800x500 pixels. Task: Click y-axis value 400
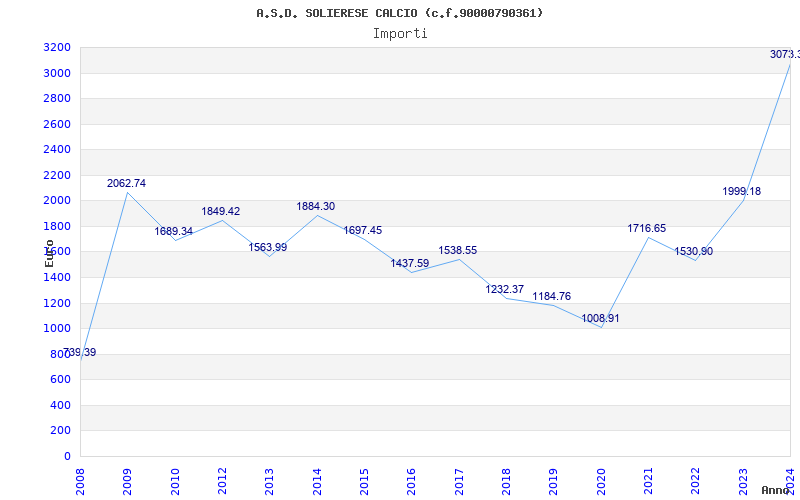[x=60, y=406]
